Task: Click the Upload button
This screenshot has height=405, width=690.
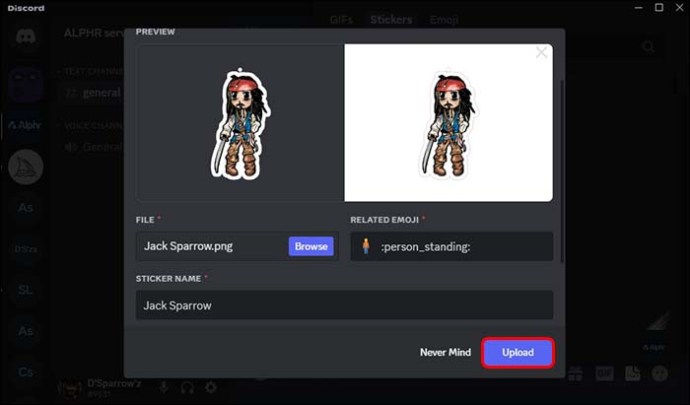Action: coord(517,352)
